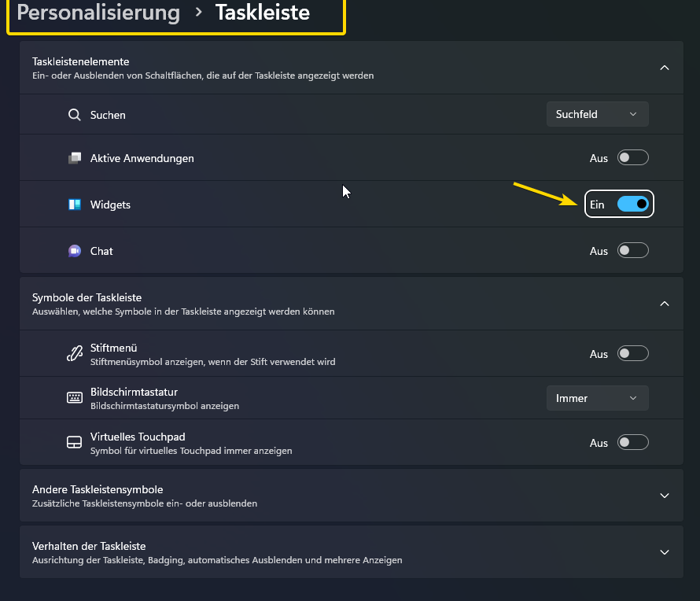
Task: Click the Bildschirmtastatur keyboard icon
Action: [75, 398]
